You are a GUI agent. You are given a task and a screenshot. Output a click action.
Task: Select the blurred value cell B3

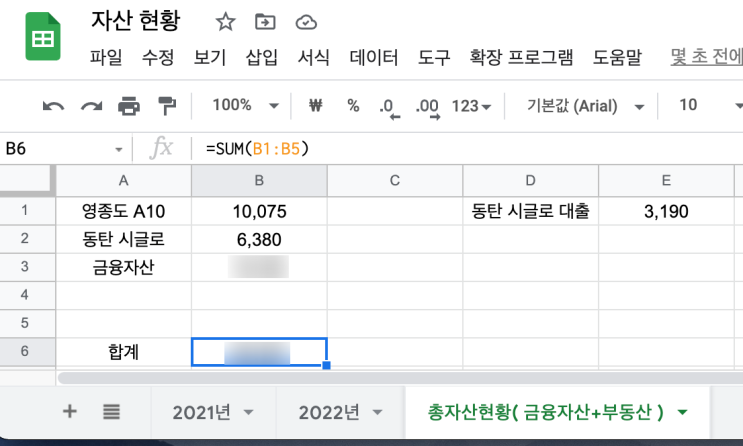259,267
